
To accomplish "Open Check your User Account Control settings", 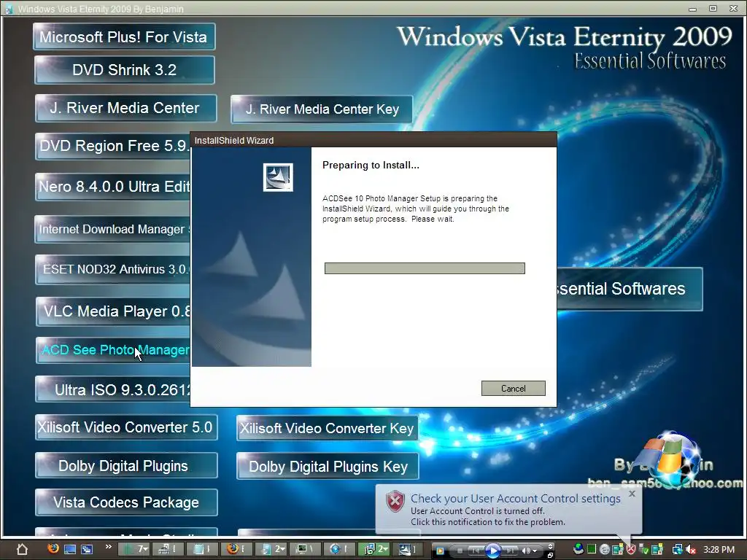I will click(x=515, y=499).
